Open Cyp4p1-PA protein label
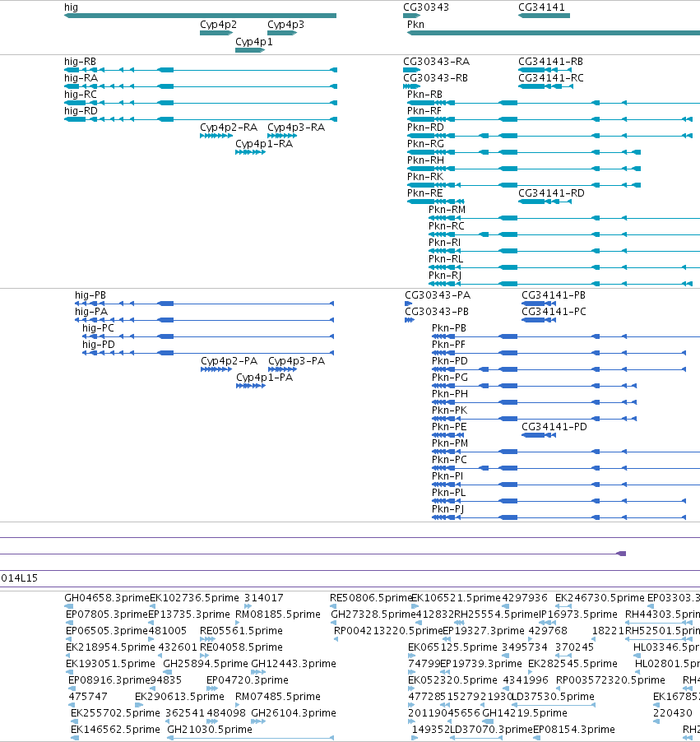Viewport: 700px width, 742px height. tap(264, 378)
